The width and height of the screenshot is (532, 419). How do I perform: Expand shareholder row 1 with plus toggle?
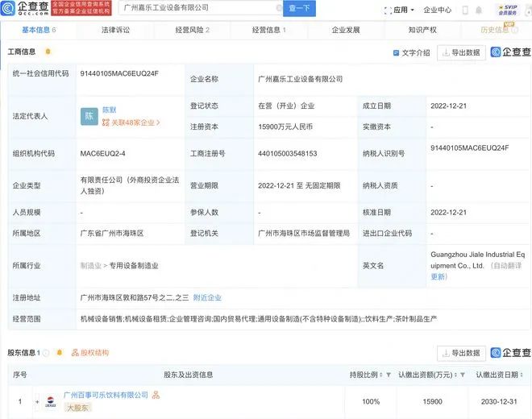[37, 402]
